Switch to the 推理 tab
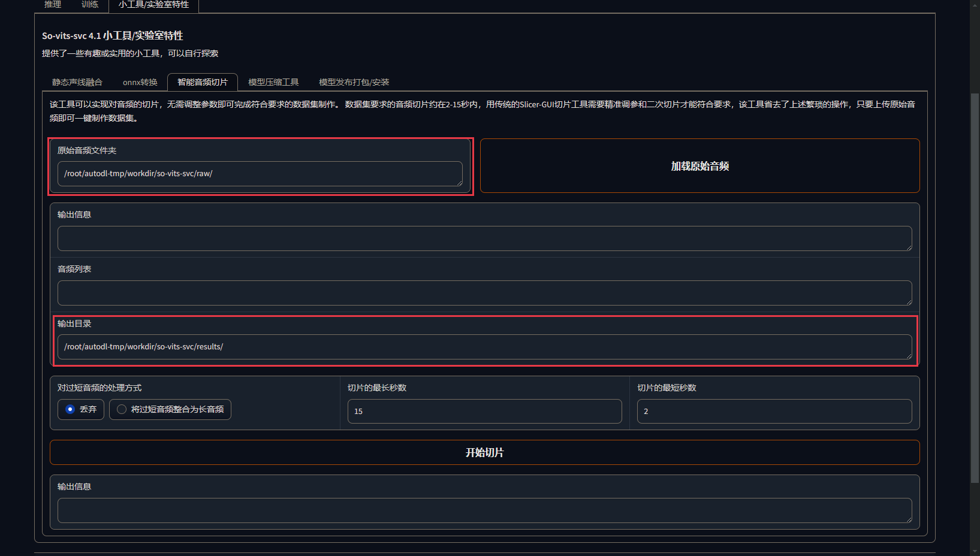 pos(53,5)
